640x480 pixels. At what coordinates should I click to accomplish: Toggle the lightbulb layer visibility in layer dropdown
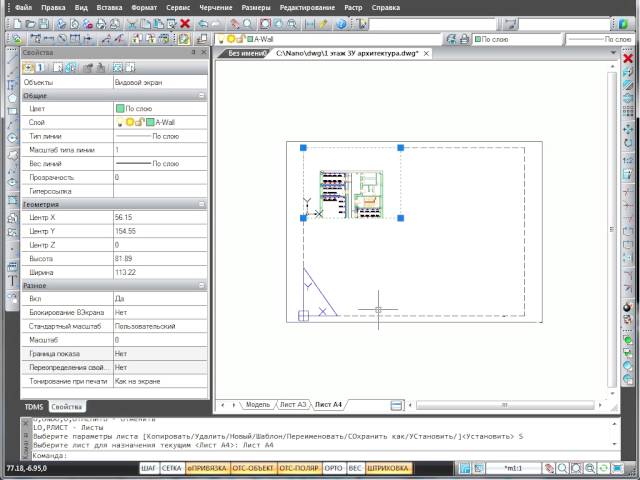coord(221,39)
